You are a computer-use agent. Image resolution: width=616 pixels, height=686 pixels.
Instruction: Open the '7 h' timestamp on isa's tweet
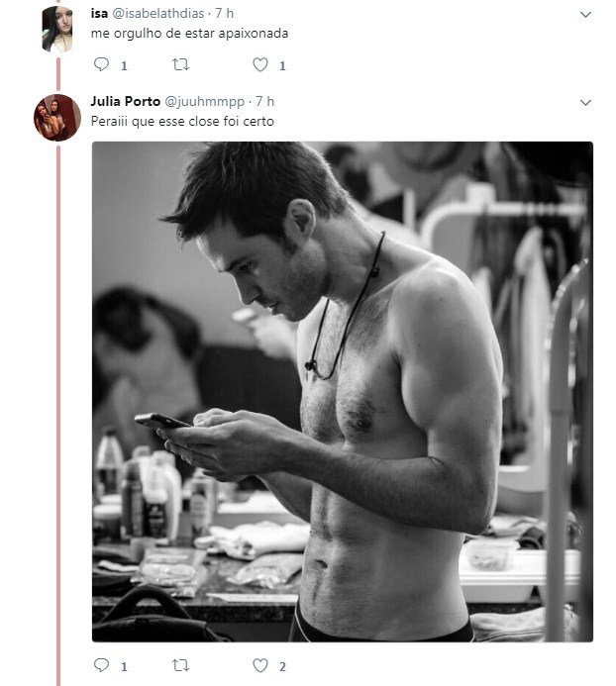click(225, 14)
